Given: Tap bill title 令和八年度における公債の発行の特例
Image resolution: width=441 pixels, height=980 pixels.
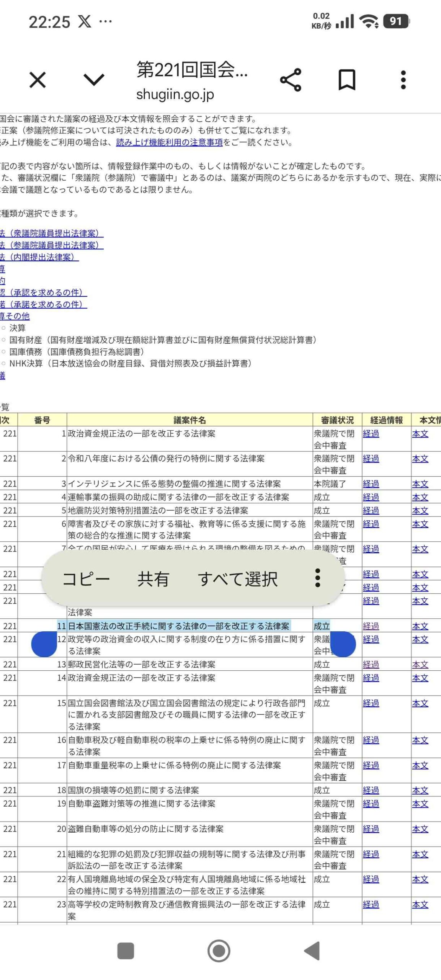Looking at the screenshot, I should click(166, 459).
